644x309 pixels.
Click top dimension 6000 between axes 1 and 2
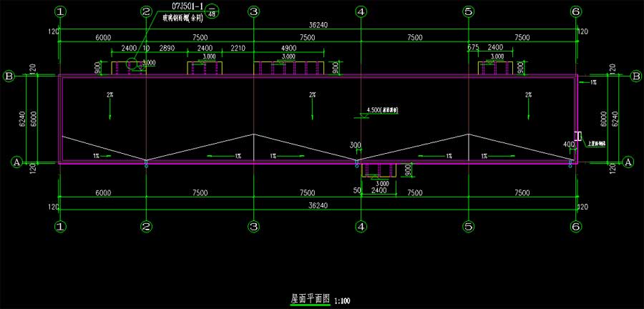click(x=103, y=37)
